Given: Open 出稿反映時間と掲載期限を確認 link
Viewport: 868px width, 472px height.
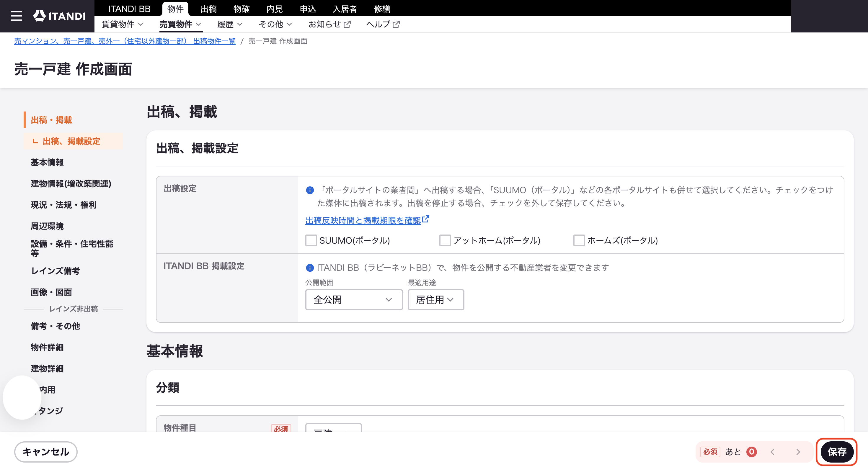Looking at the screenshot, I should [363, 221].
